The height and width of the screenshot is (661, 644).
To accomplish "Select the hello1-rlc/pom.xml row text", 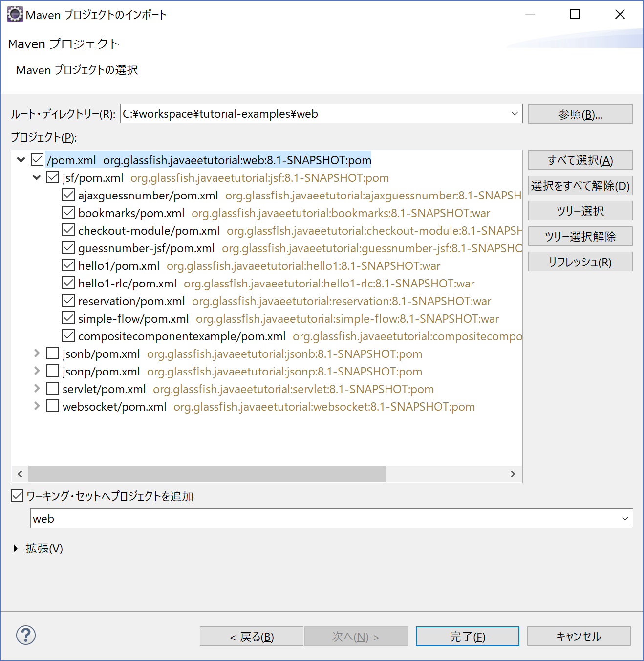I will click(x=276, y=283).
